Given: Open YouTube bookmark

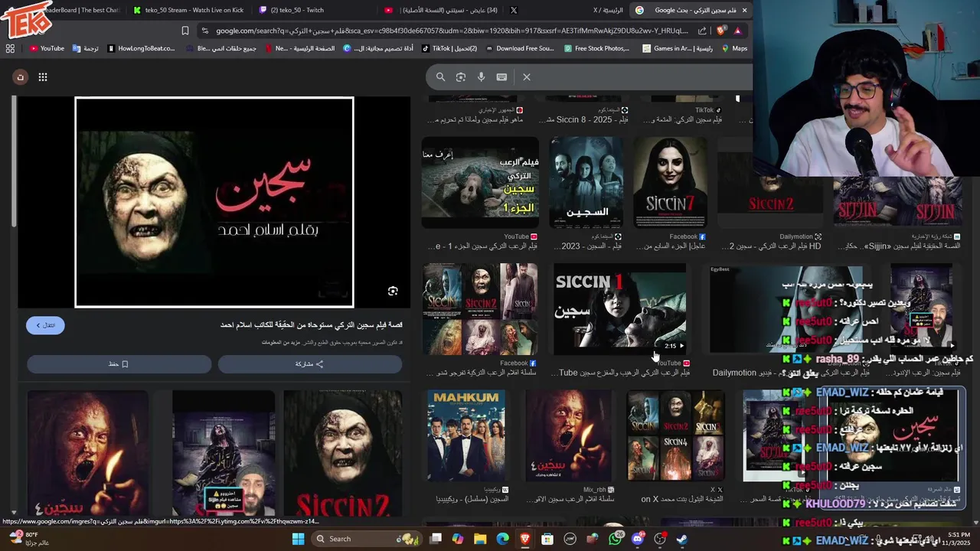Looking at the screenshot, I should click(47, 48).
